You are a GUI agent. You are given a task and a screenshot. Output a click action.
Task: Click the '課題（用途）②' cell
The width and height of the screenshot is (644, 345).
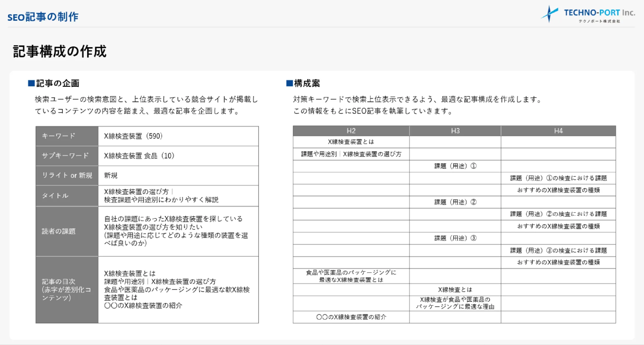(x=455, y=202)
